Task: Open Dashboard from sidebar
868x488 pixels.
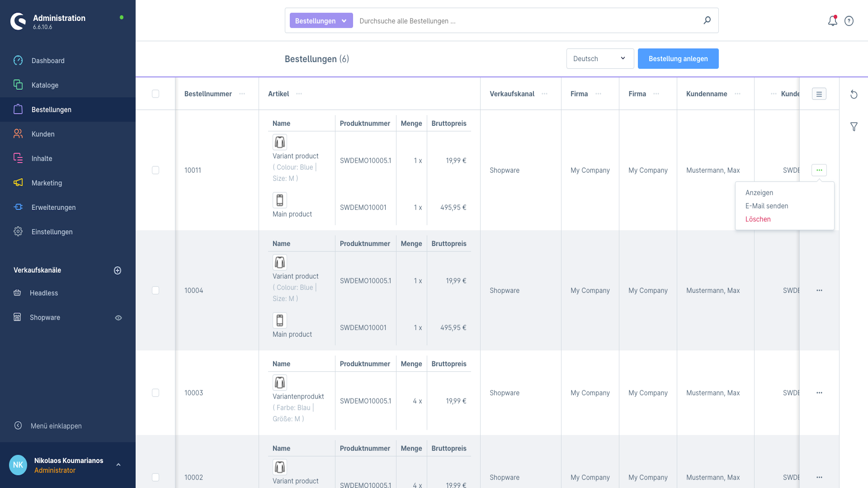Action: coord(48,61)
